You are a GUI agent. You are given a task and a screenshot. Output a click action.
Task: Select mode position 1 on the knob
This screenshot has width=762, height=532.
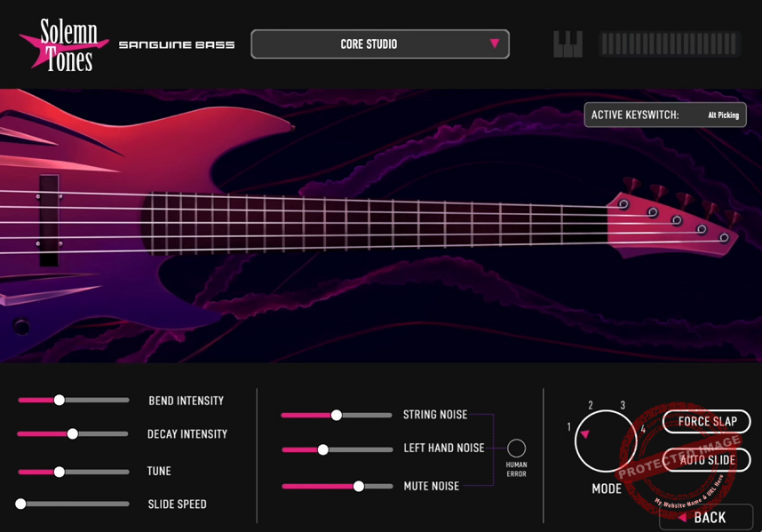[568, 427]
